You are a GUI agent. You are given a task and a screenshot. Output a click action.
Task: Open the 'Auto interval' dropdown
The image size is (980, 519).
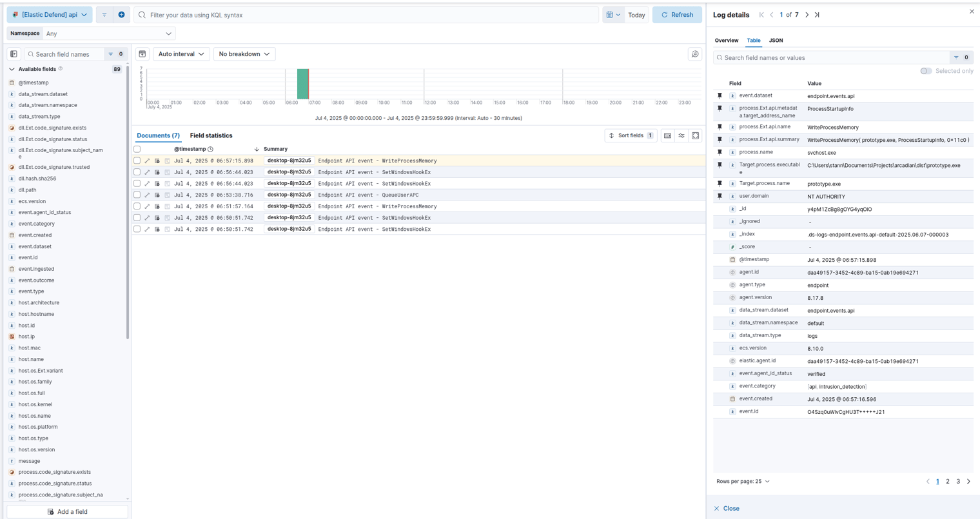click(181, 54)
